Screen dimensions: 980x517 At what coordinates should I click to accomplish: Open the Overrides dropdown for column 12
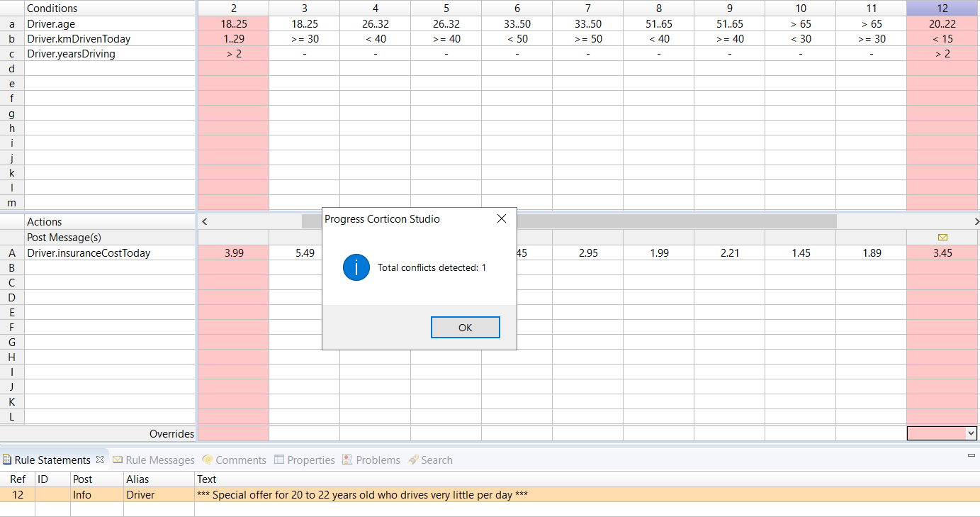[971, 433]
